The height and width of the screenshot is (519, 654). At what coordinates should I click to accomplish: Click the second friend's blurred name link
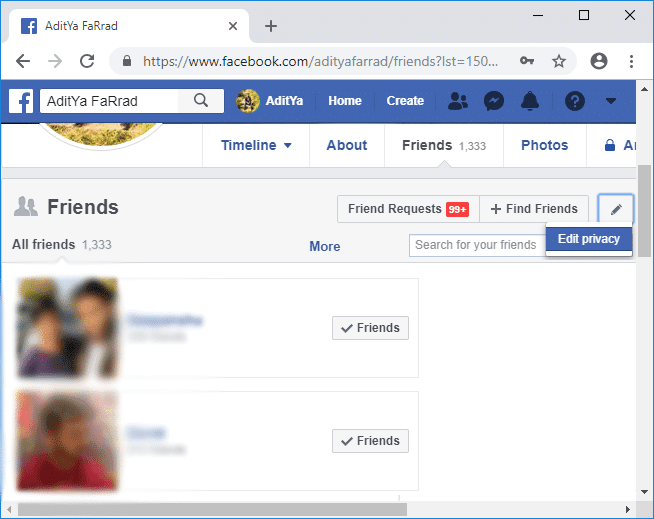(x=146, y=433)
